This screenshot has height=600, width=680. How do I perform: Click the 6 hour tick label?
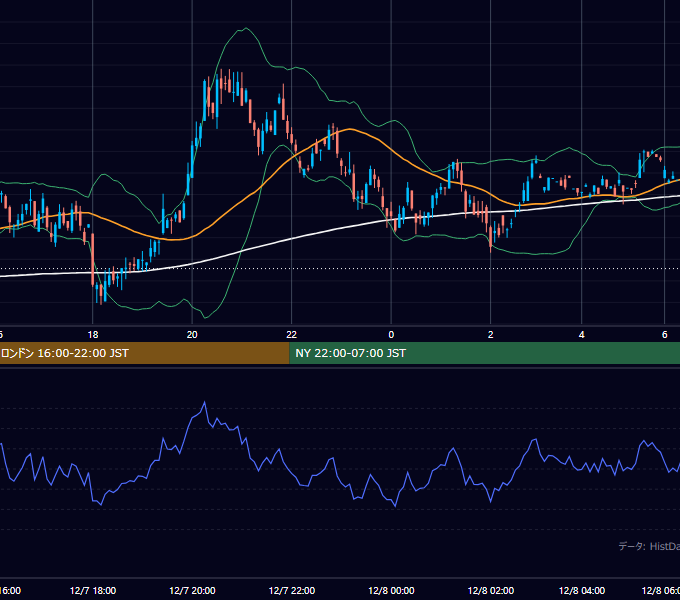pos(664,335)
